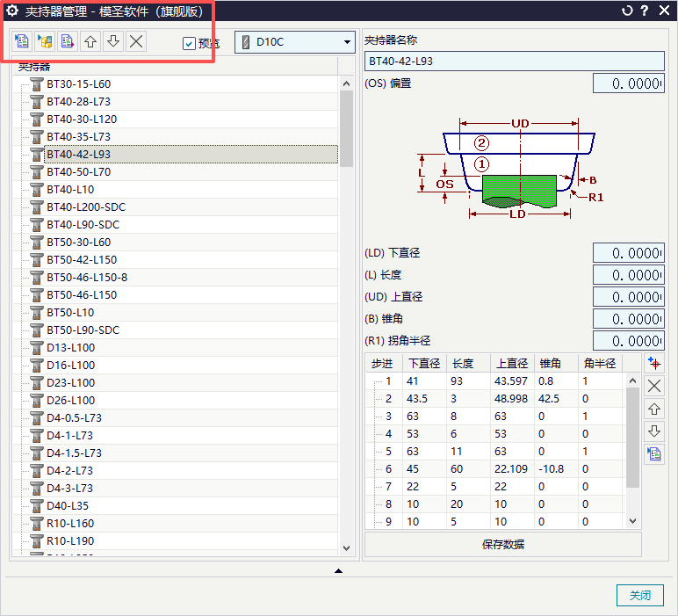Viewport: 678px width, 616px height.
Task: Click cell 43.597 in step table
Action: point(510,381)
